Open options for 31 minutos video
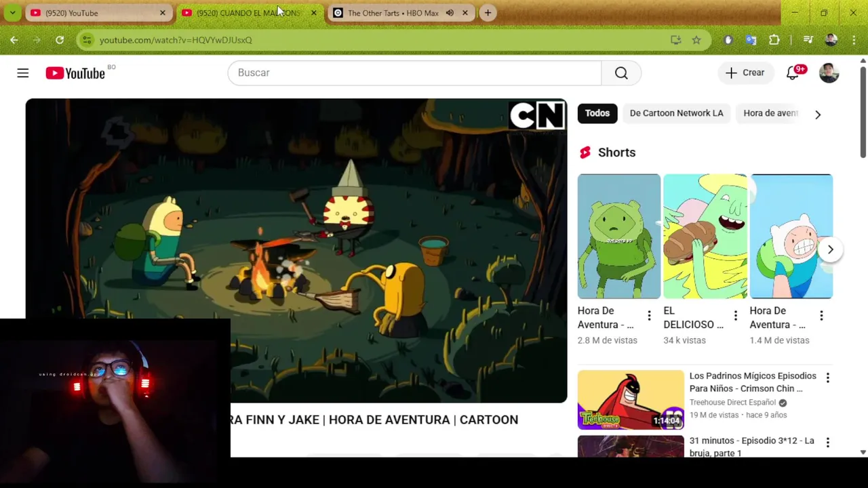Screen dimensions: 868x488 coord(827,443)
